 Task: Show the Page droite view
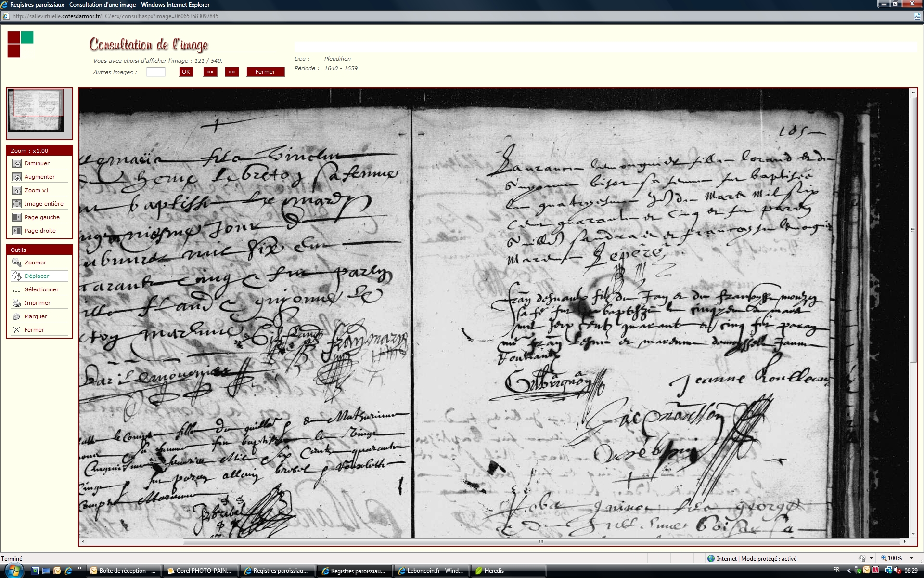[x=17, y=231]
